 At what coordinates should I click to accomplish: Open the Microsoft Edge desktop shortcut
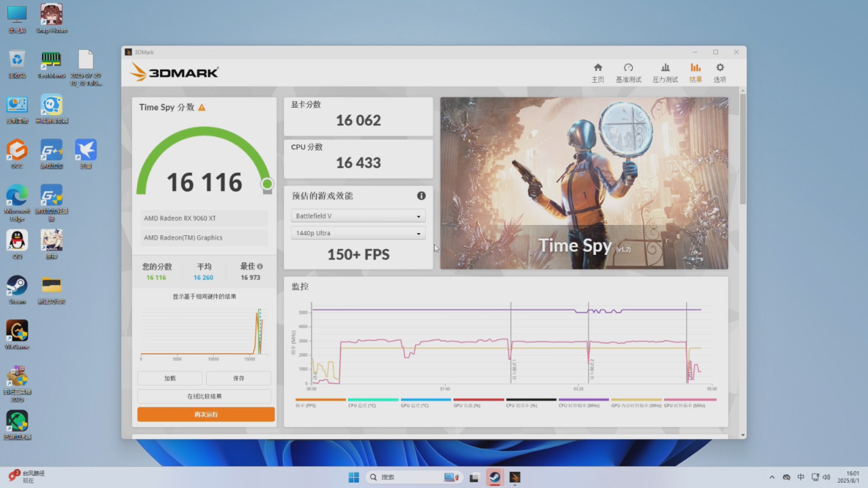tap(17, 202)
